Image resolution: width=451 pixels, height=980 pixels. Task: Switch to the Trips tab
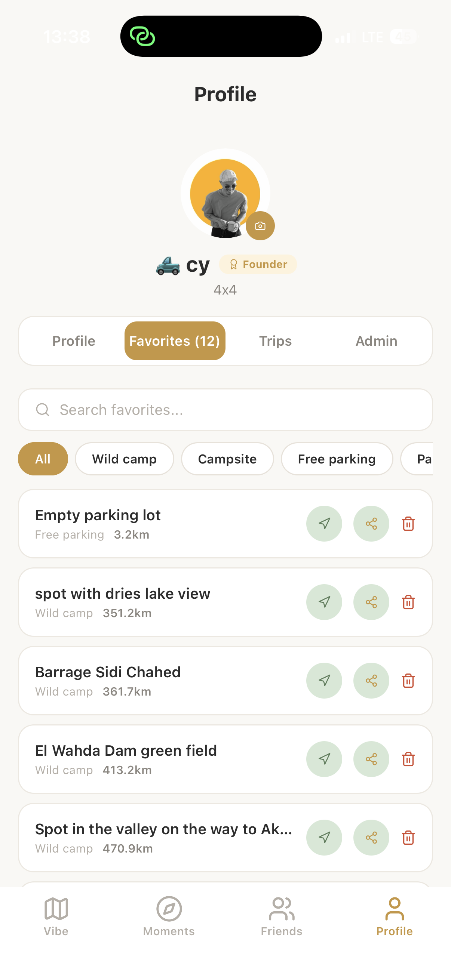(275, 341)
